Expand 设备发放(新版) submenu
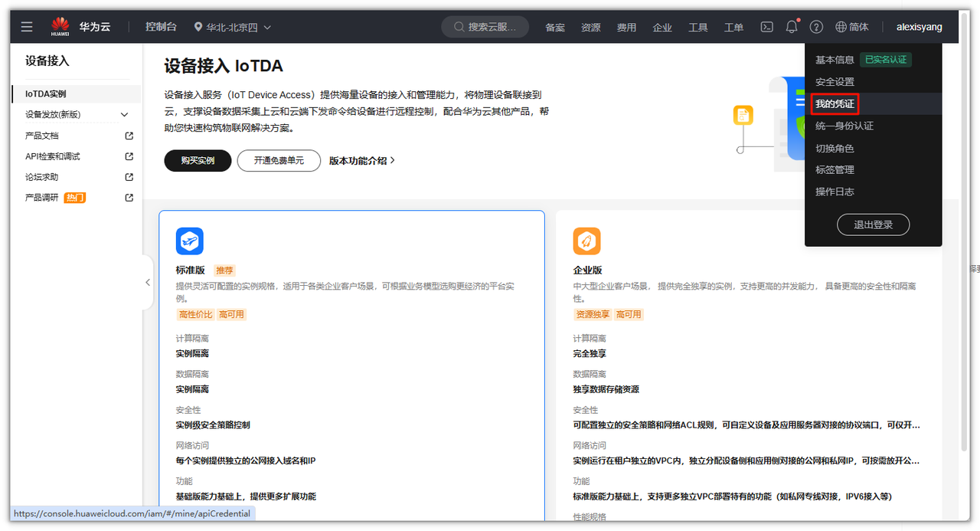This screenshot has height=531, width=980. (125, 115)
